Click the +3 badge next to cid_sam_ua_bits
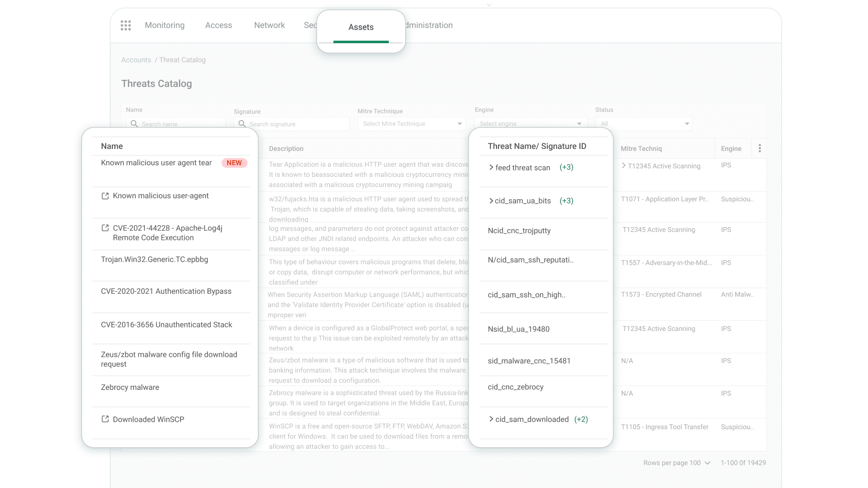Viewport: 868px width, 488px height. click(566, 201)
